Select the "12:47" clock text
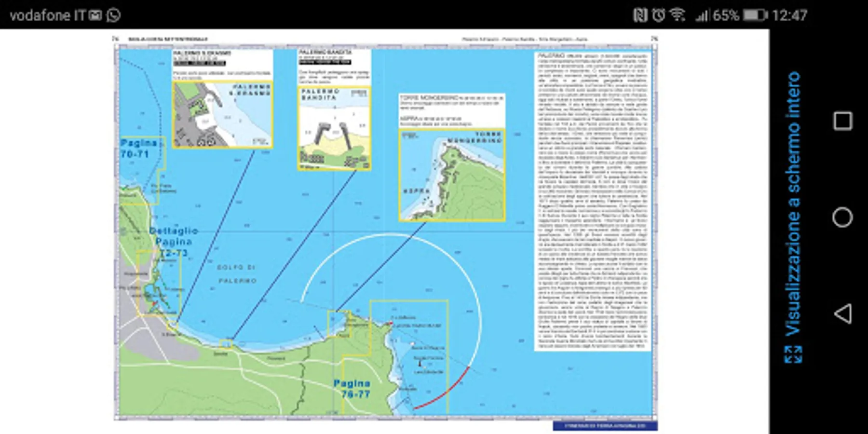Screen dimensions: 868x434 [x=789, y=15]
